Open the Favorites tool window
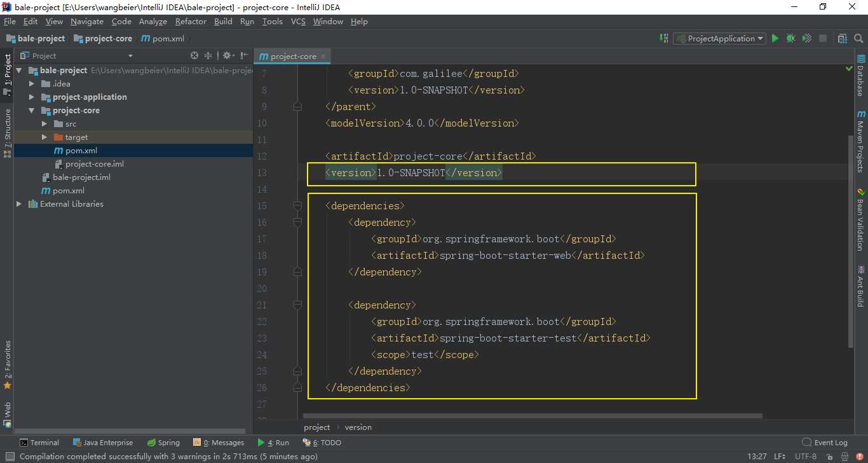868x463 pixels. point(7,365)
